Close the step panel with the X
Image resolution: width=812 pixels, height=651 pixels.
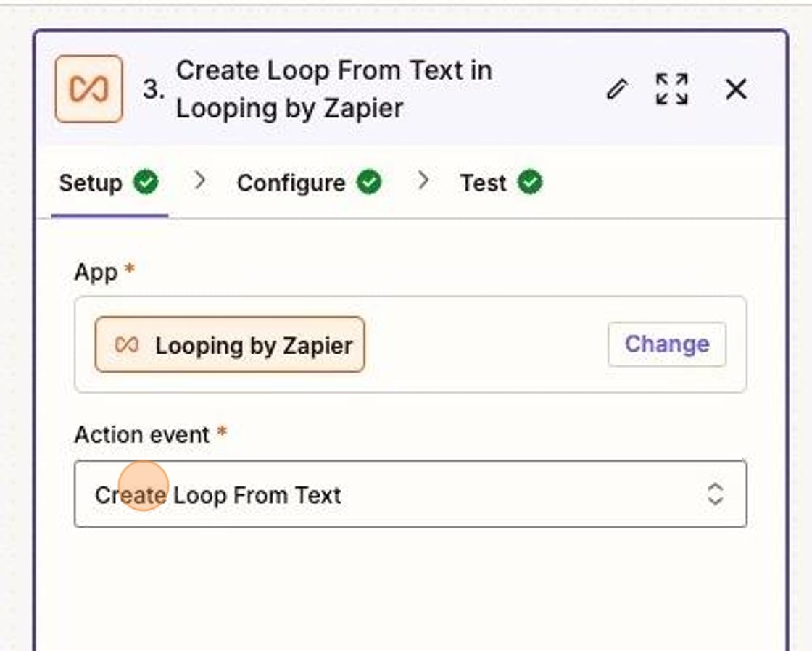click(x=735, y=89)
